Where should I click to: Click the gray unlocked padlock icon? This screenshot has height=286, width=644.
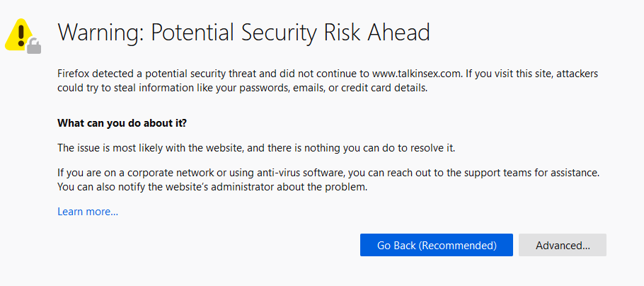pyautogui.click(x=34, y=46)
